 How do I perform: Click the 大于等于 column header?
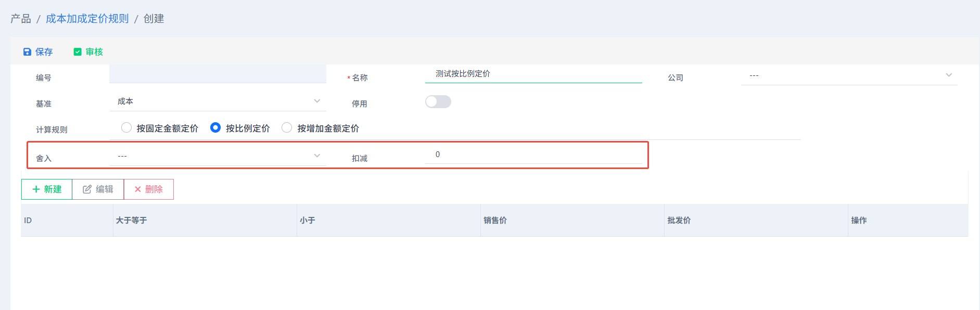pos(132,221)
